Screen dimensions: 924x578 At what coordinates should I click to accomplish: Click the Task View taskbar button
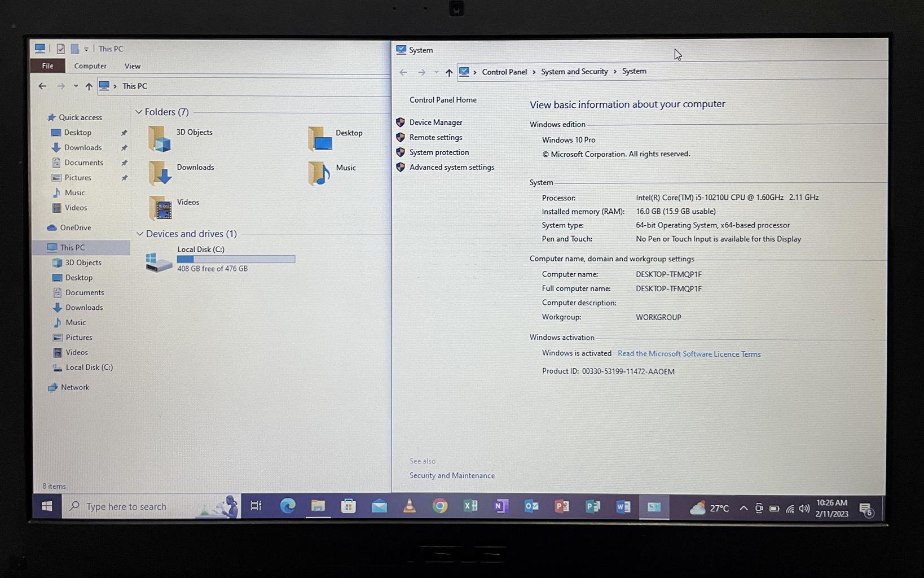pyautogui.click(x=256, y=506)
